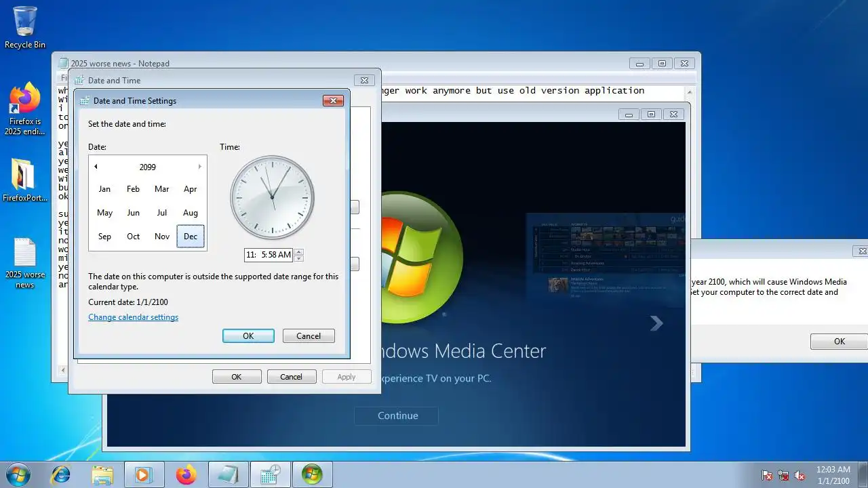Click the muted volume tray icon
This screenshot has width=868, height=488.
coord(800,475)
